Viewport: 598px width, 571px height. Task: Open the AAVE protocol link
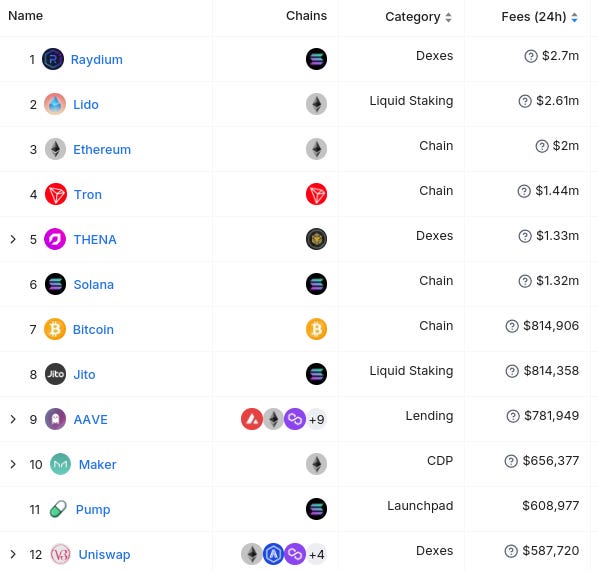point(91,420)
